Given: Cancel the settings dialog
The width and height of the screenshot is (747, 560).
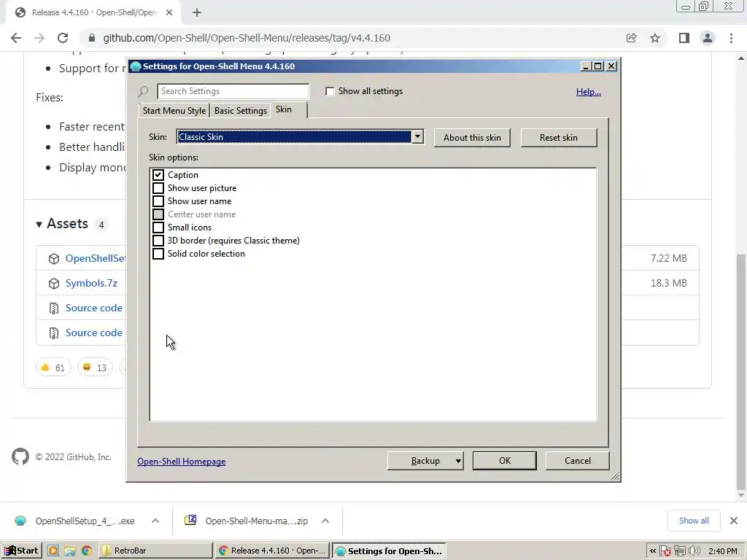Looking at the screenshot, I should (578, 461).
